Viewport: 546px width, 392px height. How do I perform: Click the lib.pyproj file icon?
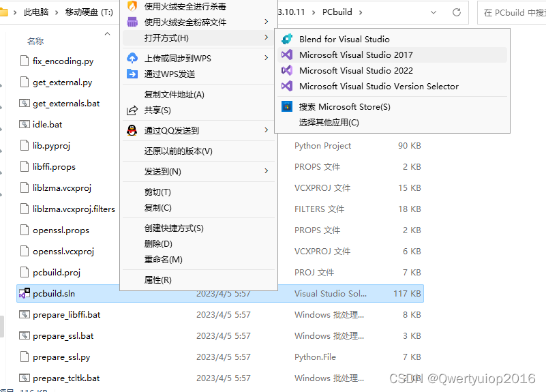(x=25, y=145)
